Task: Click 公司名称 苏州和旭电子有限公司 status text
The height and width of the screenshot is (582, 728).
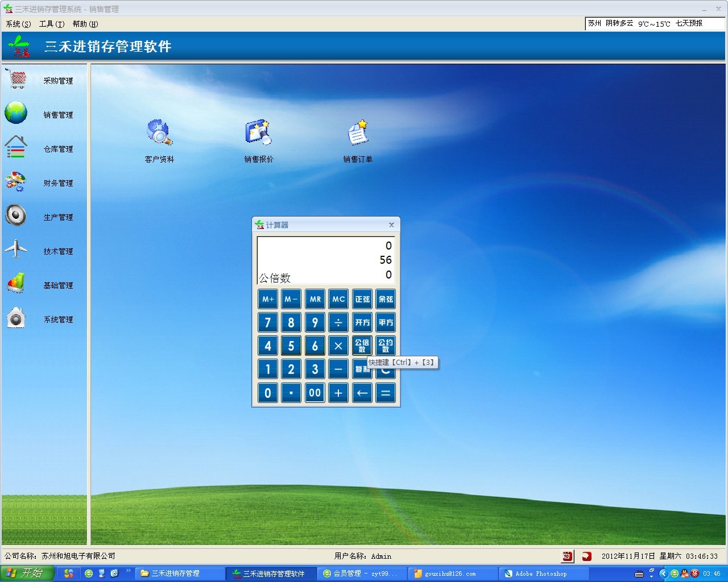Action: tap(60, 556)
